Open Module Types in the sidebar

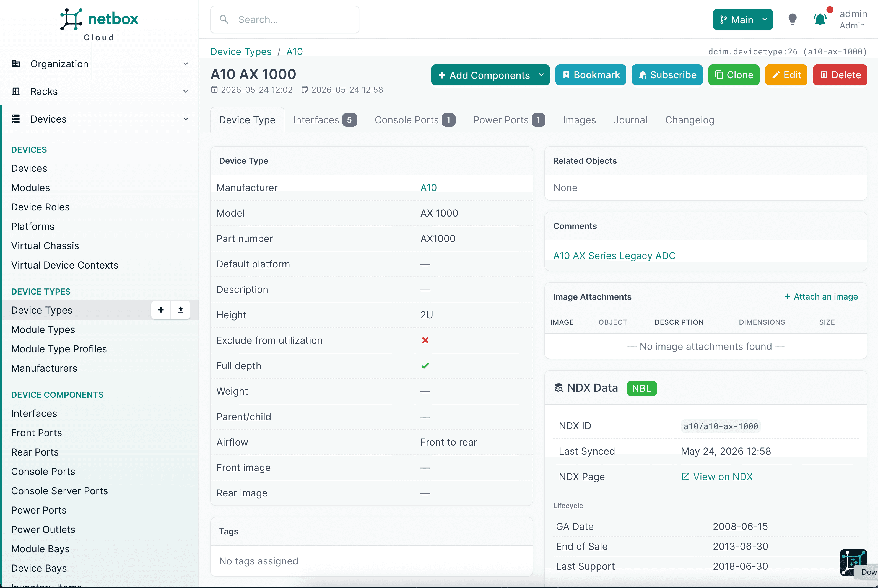click(43, 330)
